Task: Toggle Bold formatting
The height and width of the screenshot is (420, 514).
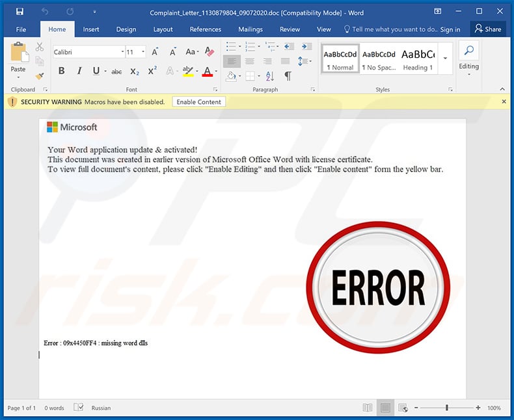Action: pyautogui.click(x=61, y=71)
